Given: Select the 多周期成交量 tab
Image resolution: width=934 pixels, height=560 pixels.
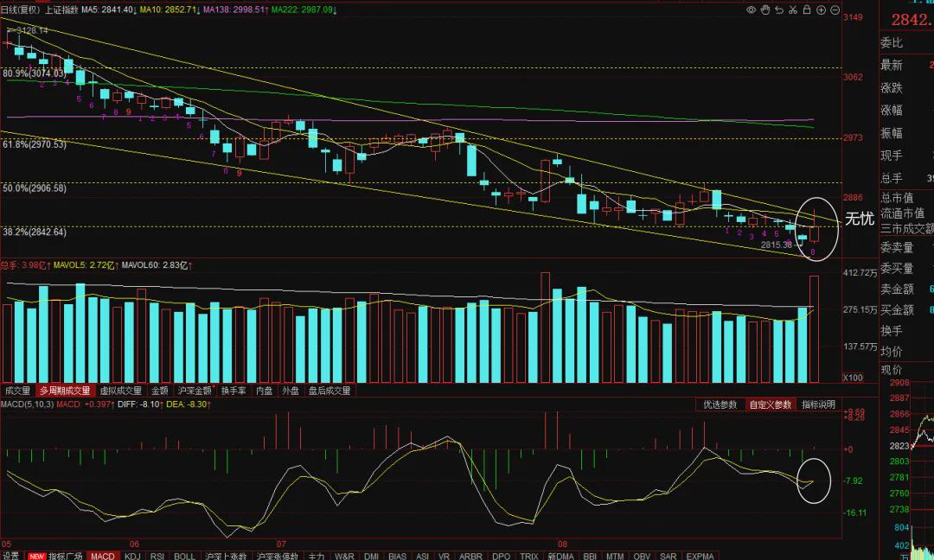Looking at the screenshot, I should click(65, 391).
